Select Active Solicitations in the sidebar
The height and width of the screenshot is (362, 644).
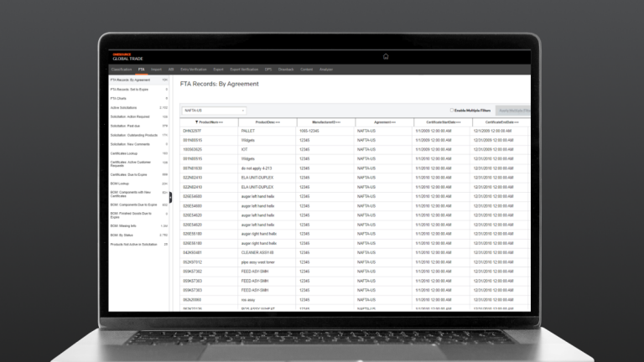click(126, 107)
